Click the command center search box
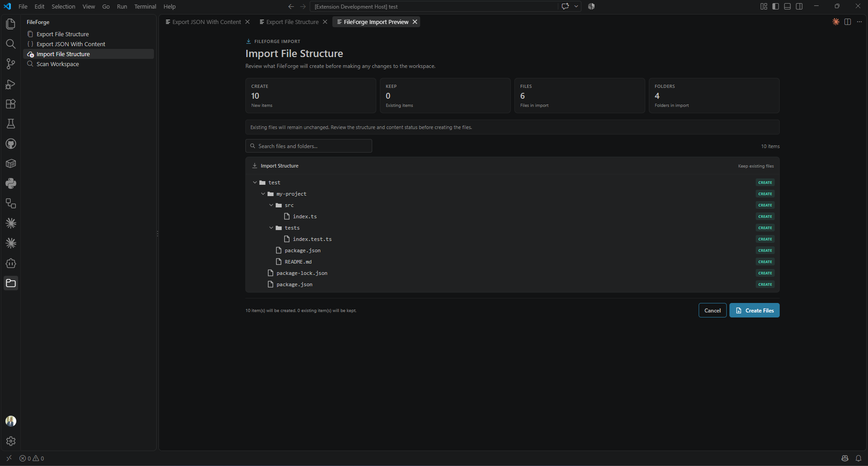Screen dimensions: 868x466 [434, 6]
